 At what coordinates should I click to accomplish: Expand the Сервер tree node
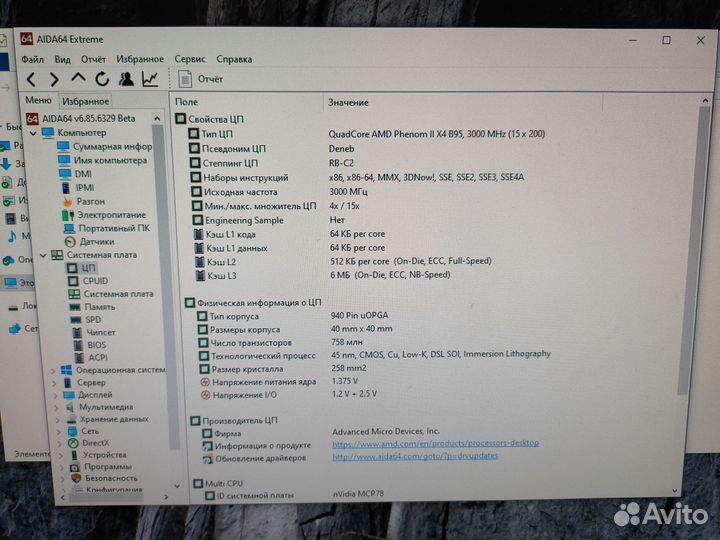(55, 383)
